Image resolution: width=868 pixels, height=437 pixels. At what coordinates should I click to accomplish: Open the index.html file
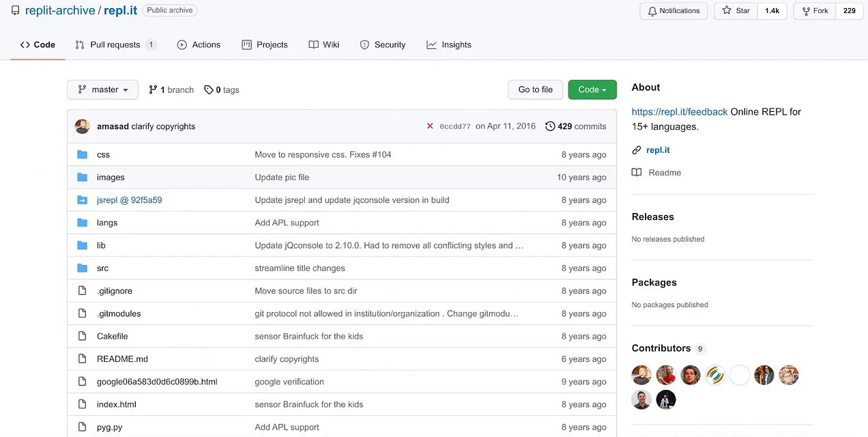click(x=117, y=404)
